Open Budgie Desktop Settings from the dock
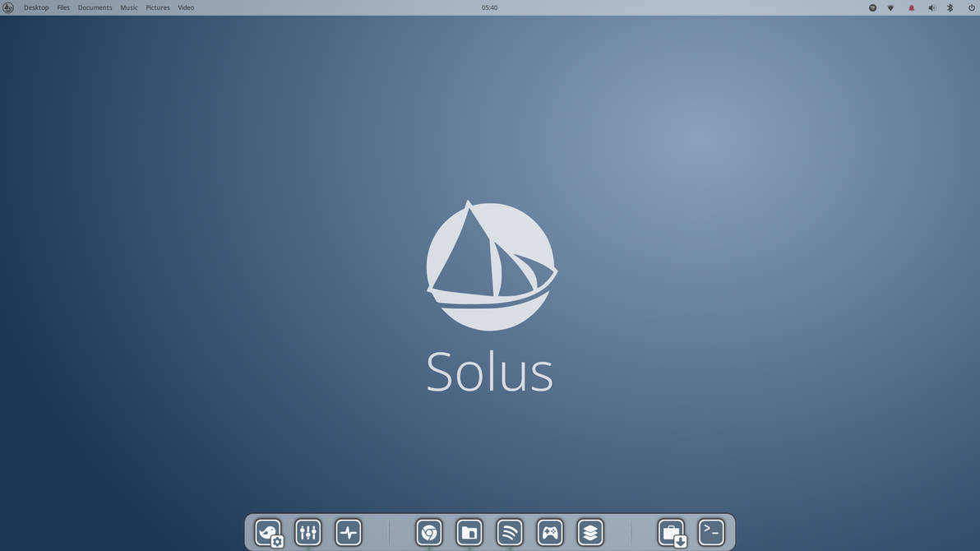The height and width of the screenshot is (551, 980). coord(268,532)
